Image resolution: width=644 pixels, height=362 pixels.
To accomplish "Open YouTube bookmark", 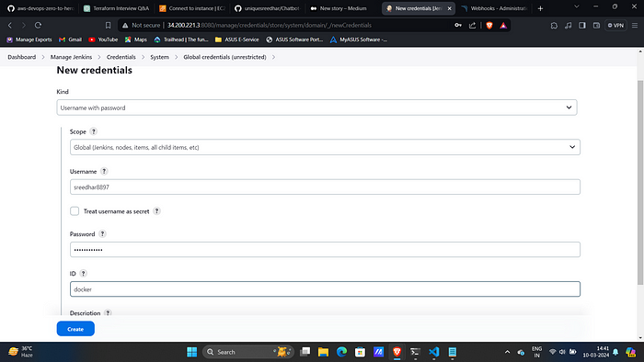I will (x=103, y=40).
